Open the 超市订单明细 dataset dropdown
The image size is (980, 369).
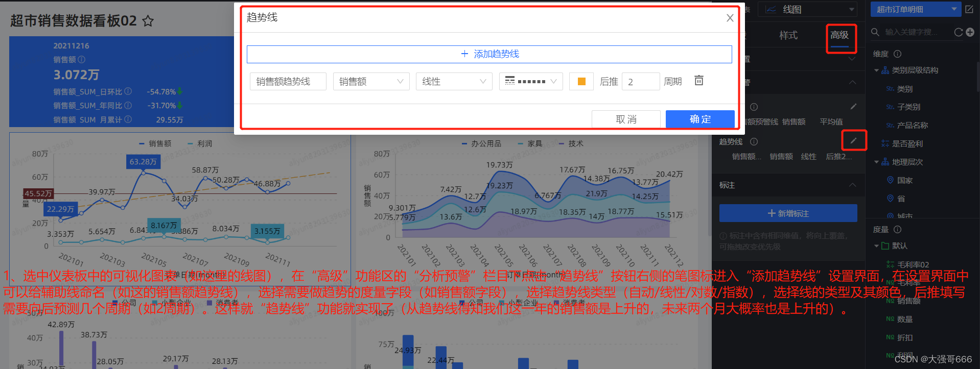click(916, 9)
